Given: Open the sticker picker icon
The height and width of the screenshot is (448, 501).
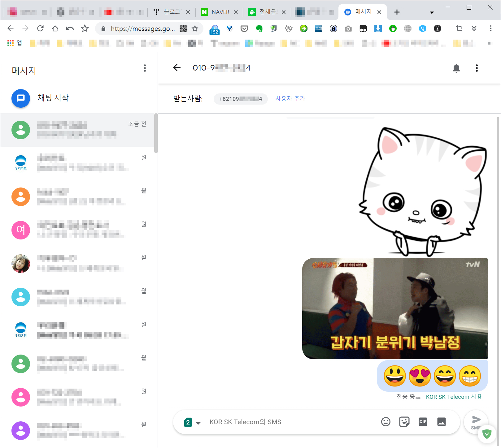Looking at the screenshot, I should 404,422.
